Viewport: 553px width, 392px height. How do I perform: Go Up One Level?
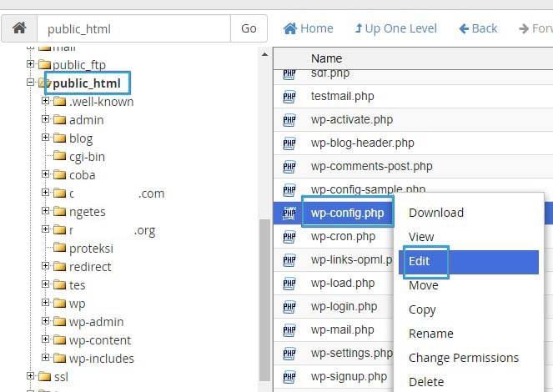point(395,28)
